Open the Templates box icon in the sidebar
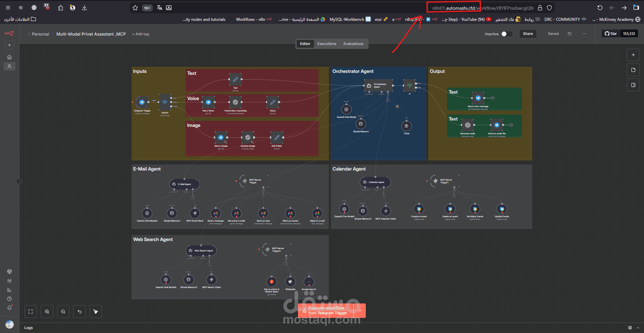 [x=9, y=272]
